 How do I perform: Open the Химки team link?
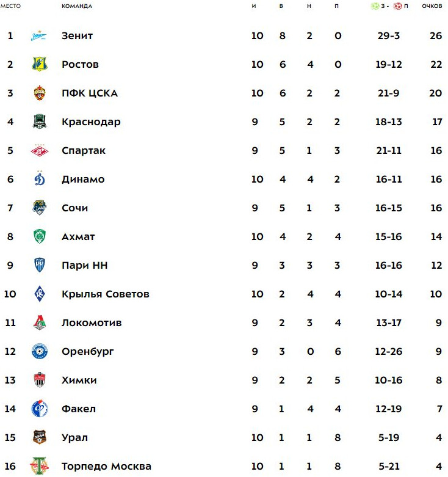79,380
